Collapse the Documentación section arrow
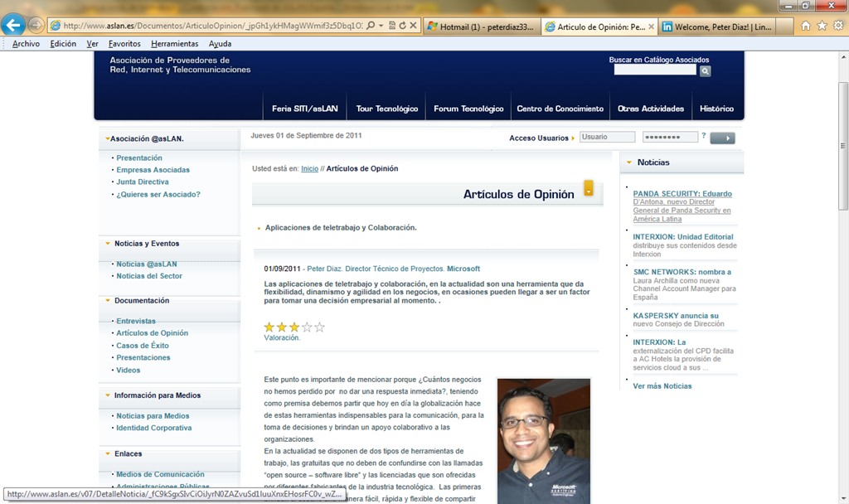849x504 pixels. click(x=108, y=300)
